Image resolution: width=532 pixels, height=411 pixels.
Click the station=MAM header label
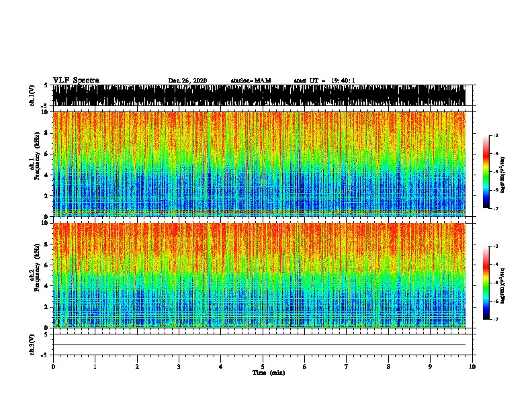pyautogui.click(x=251, y=81)
